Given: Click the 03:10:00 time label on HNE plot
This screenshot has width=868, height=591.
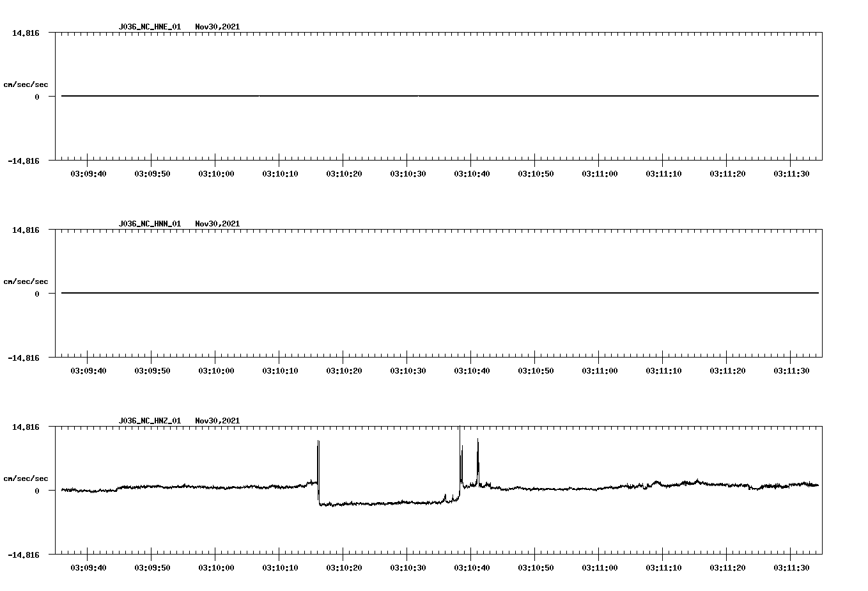Looking at the screenshot, I should point(216,174).
